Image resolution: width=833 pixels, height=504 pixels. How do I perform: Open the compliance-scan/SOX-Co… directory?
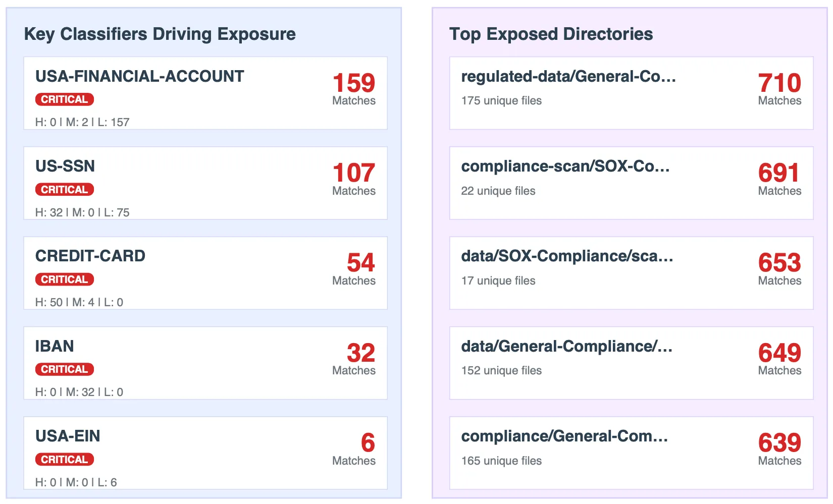(x=565, y=166)
